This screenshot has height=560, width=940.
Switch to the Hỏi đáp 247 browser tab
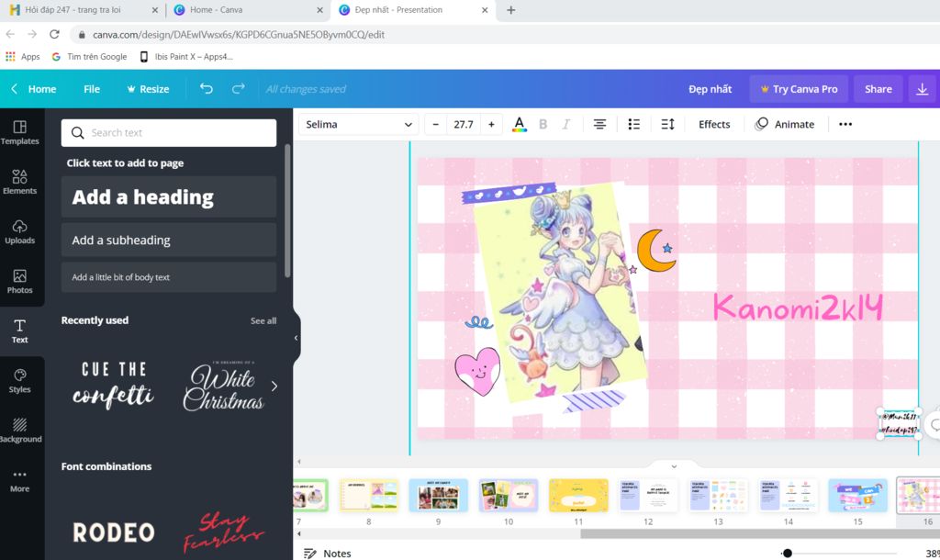coord(73,9)
